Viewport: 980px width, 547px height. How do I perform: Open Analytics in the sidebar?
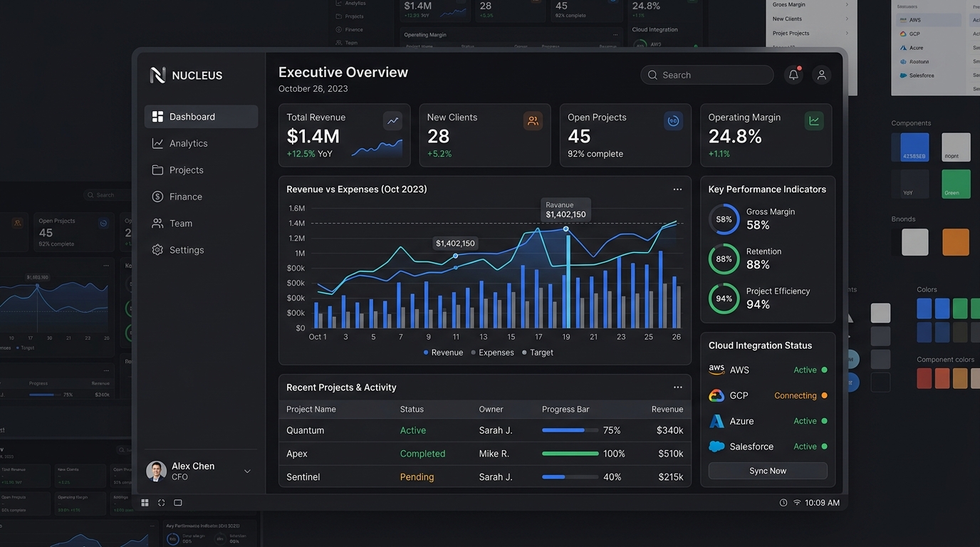pyautogui.click(x=201, y=143)
